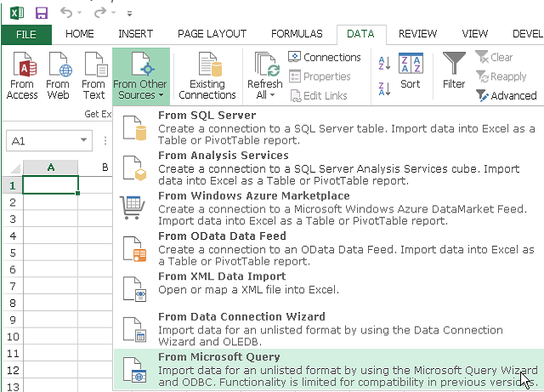This screenshot has width=544, height=392.
Task: Open the Sort dialog
Action: (x=411, y=71)
